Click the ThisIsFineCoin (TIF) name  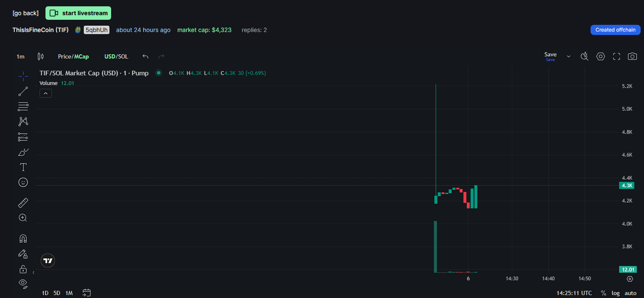click(x=40, y=30)
